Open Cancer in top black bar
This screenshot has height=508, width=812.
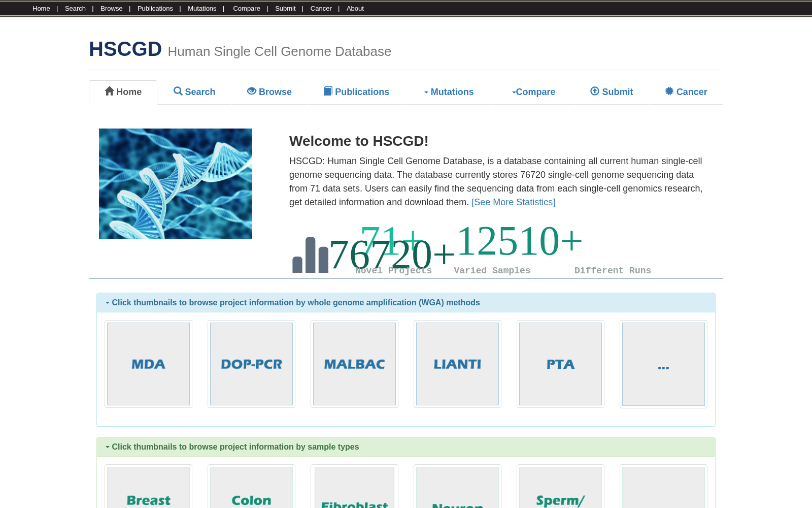[321, 9]
